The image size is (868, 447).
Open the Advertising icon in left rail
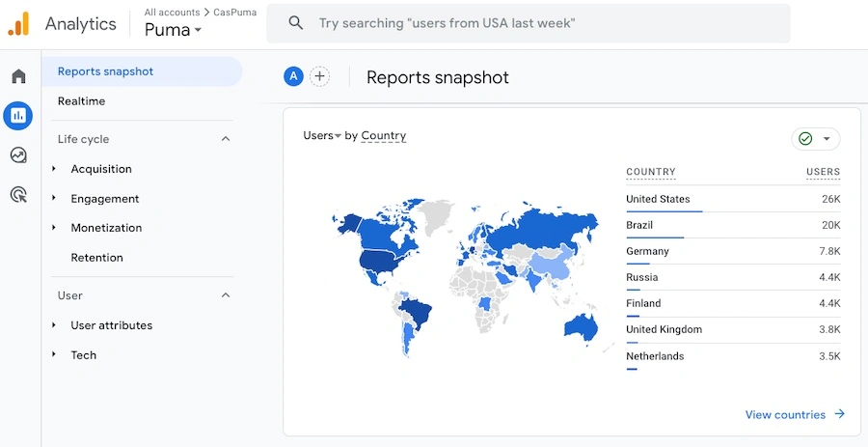(18, 195)
